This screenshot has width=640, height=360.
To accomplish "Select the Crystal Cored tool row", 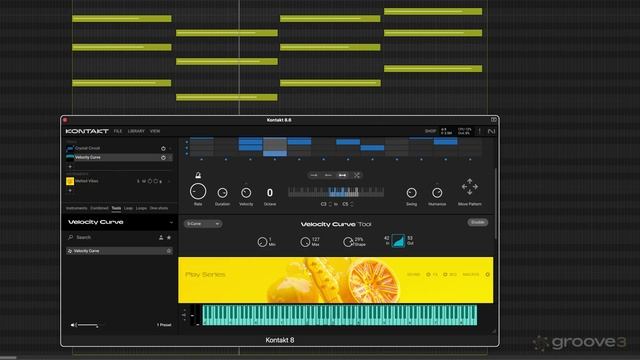I will click(119, 148).
